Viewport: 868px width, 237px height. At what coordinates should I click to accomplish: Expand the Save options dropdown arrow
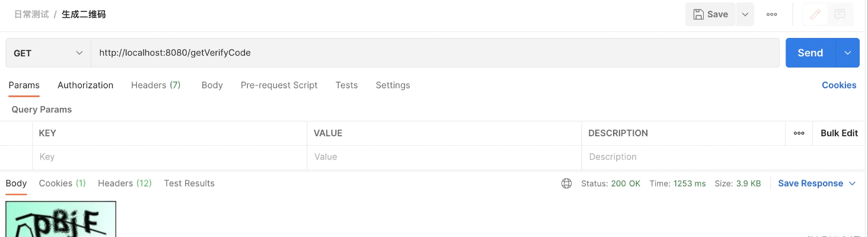coord(745,14)
